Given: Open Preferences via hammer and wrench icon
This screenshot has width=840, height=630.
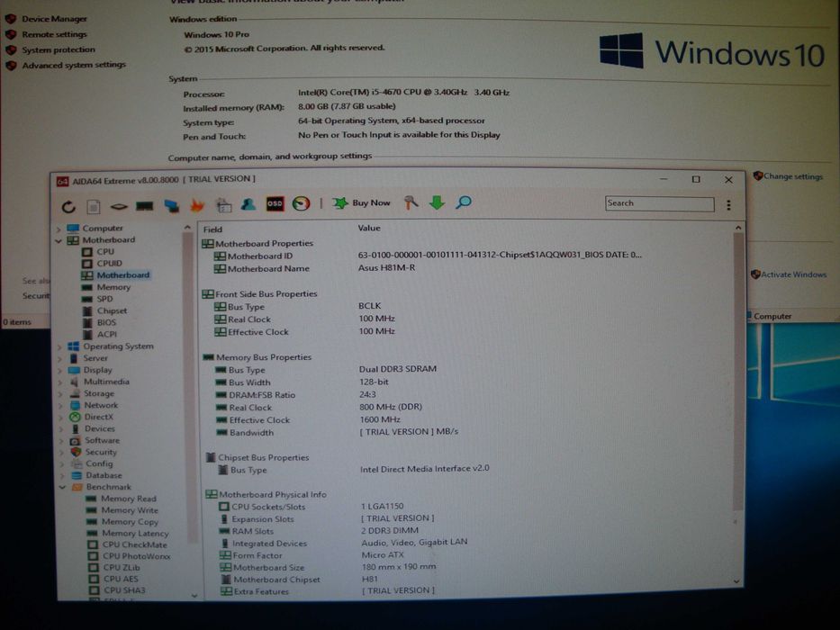Looking at the screenshot, I should [x=411, y=202].
